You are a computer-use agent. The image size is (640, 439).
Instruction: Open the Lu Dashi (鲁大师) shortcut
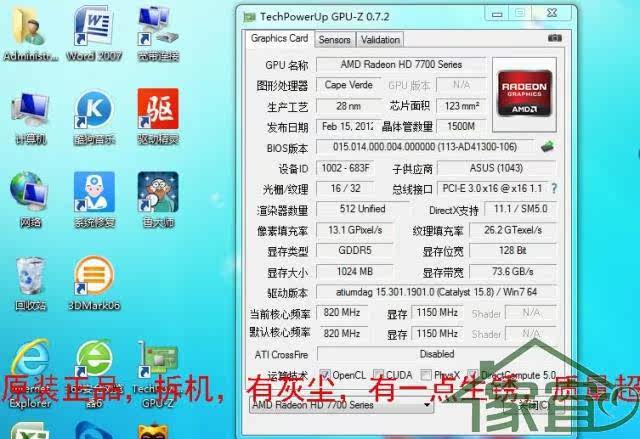(x=158, y=200)
